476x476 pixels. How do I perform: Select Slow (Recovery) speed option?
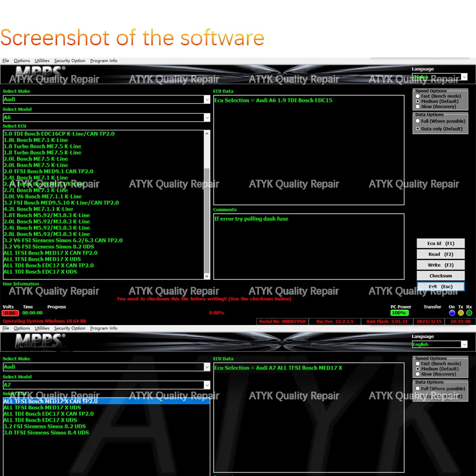pyautogui.click(x=418, y=107)
